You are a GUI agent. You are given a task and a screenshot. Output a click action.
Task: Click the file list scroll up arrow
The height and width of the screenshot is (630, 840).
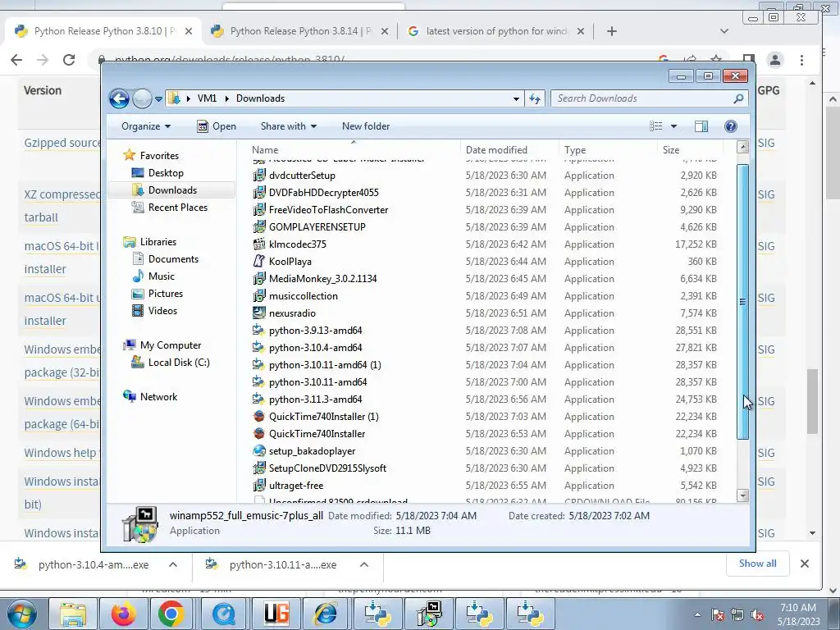(742, 147)
